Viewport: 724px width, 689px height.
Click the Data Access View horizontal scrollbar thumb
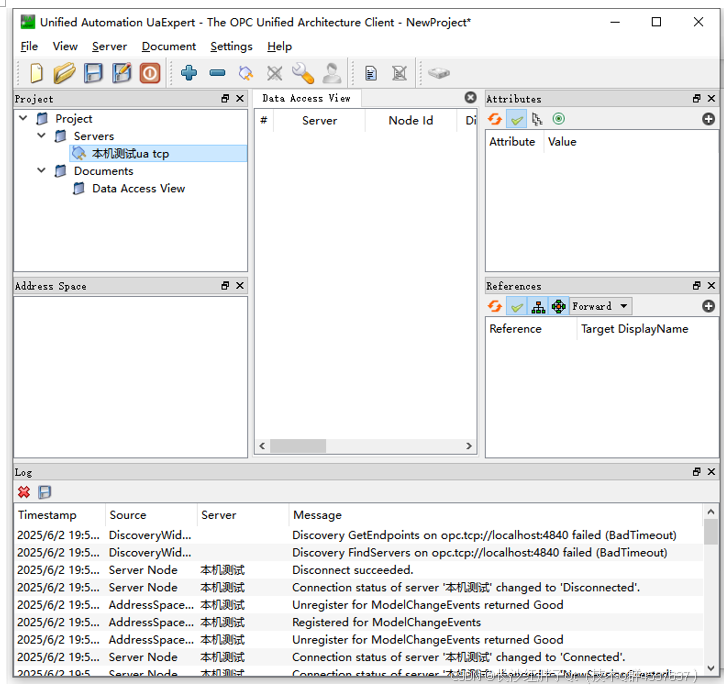[x=298, y=446]
